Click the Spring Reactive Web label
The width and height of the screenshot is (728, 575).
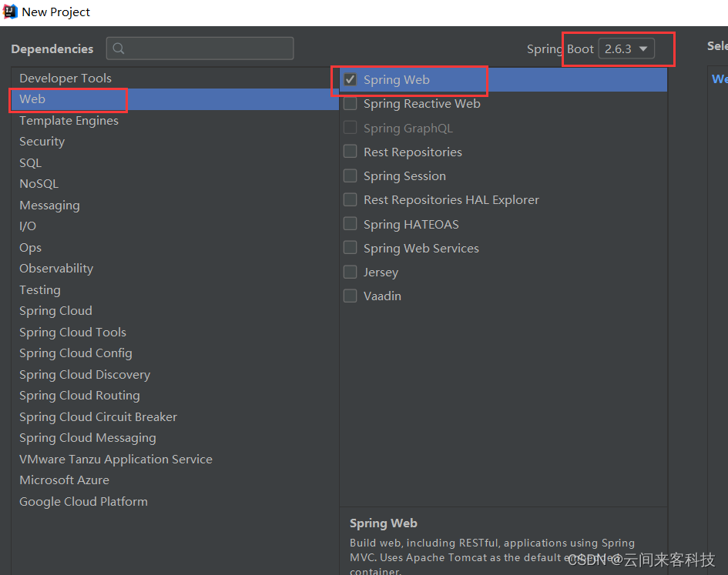[x=421, y=103]
